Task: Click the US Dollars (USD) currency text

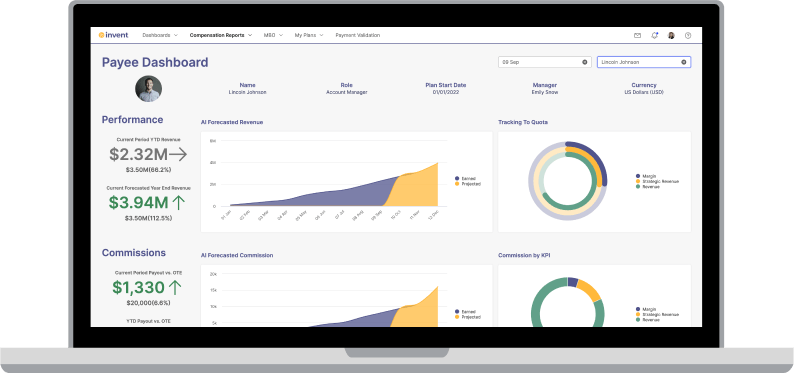Action: click(x=644, y=93)
